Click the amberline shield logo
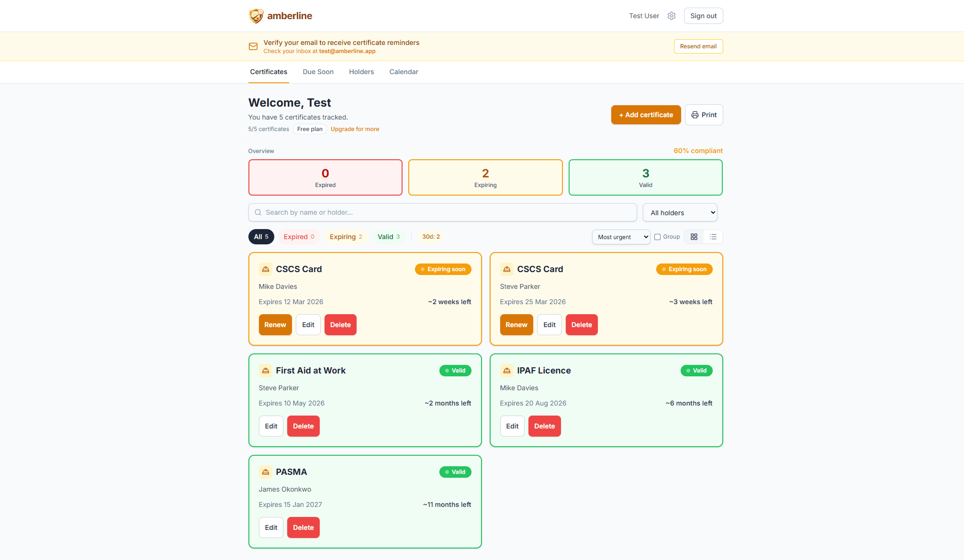This screenshot has width=964, height=560. [256, 16]
